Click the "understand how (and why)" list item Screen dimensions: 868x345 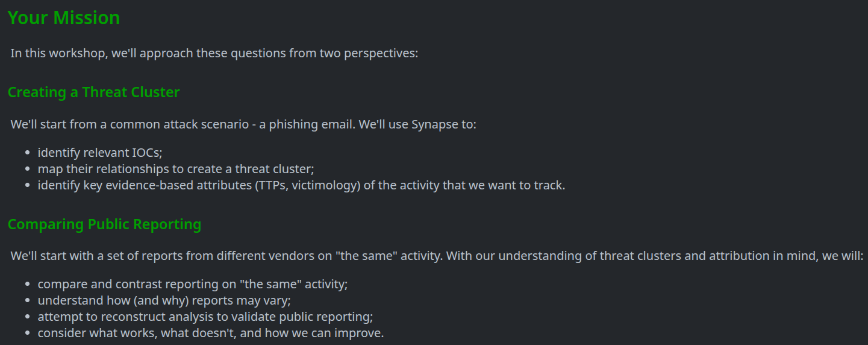tap(164, 300)
